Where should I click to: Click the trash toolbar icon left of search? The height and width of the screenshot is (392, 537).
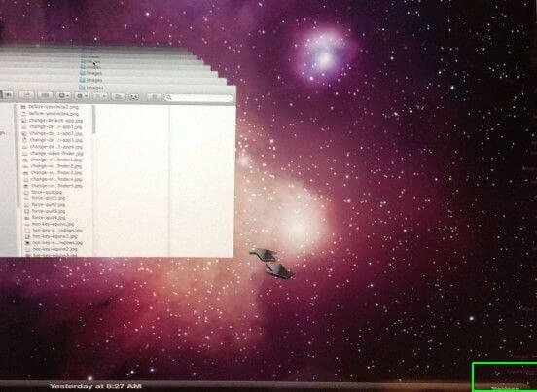pyautogui.click(x=155, y=97)
